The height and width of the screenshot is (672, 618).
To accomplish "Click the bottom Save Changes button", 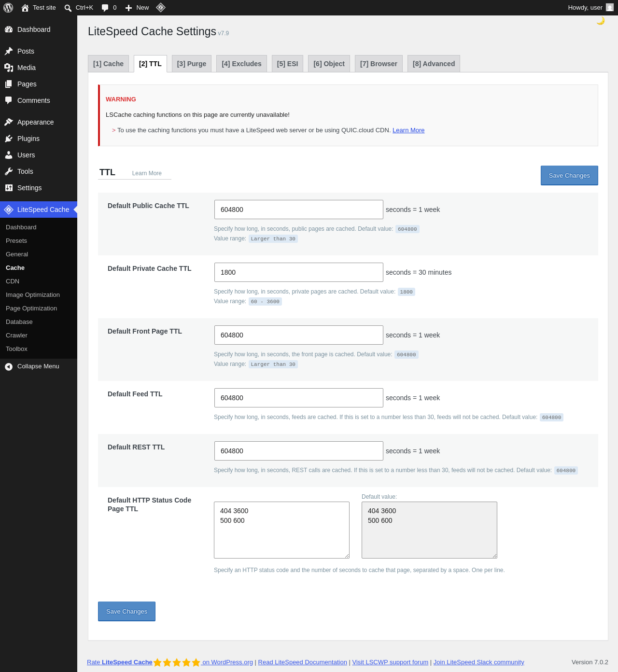I will pyautogui.click(x=126, y=611).
